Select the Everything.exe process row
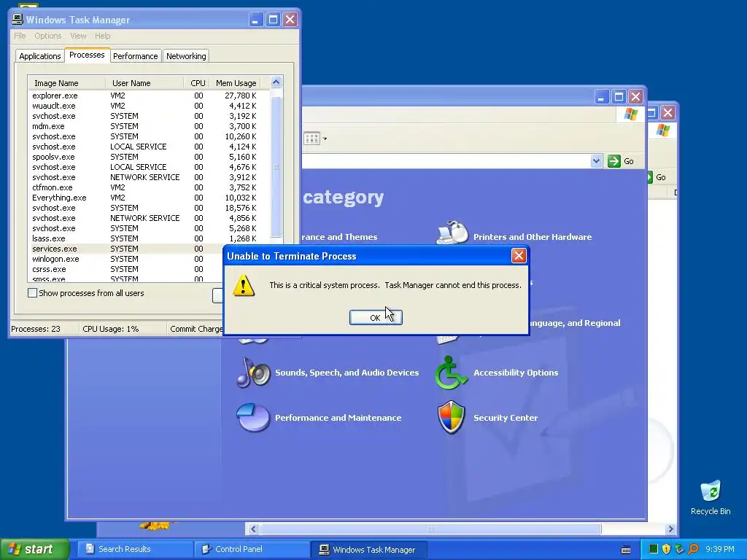The image size is (747, 560). (149, 198)
